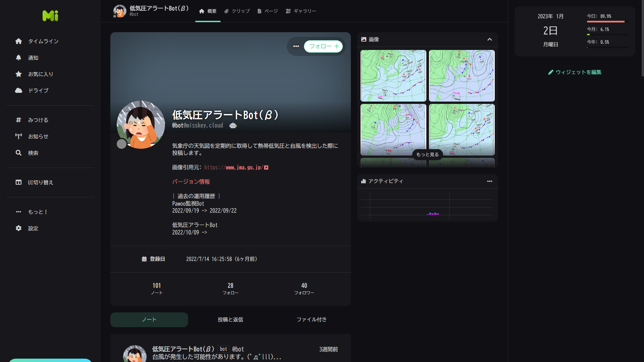Open Settings gear in sidebar
This screenshot has width=644, height=362.
click(x=19, y=228)
